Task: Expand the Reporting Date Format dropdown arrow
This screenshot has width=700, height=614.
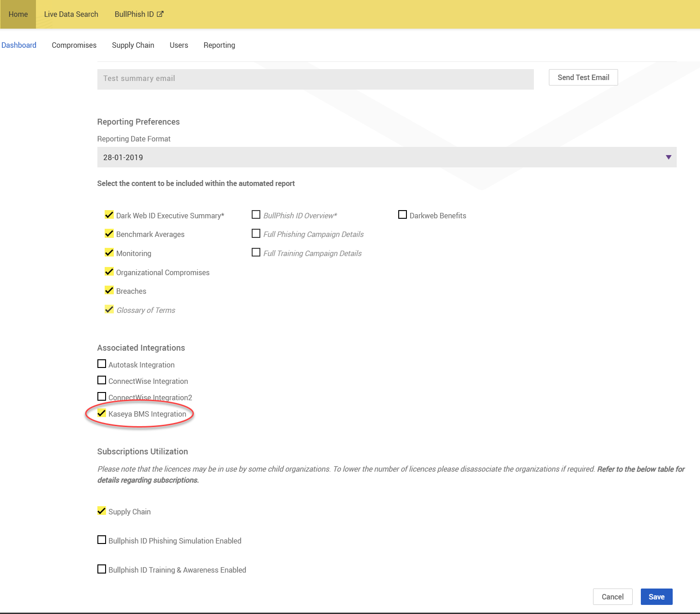Action: pyautogui.click(x=668, y=157)
